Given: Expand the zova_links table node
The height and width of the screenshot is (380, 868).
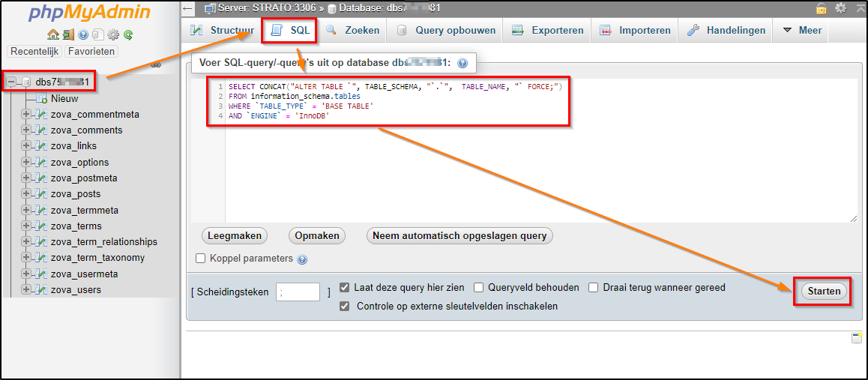Looking at the screenshot, I should [25, 146].
